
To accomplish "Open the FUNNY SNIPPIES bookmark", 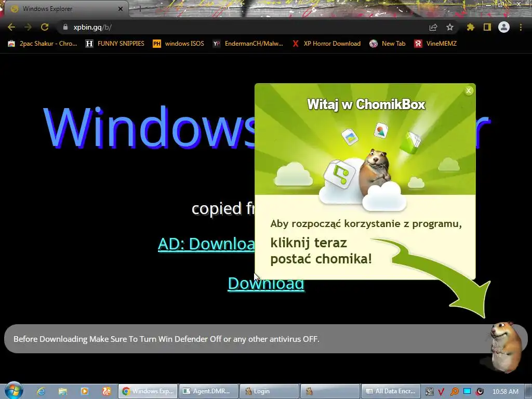I will click(x=115, y=44).
